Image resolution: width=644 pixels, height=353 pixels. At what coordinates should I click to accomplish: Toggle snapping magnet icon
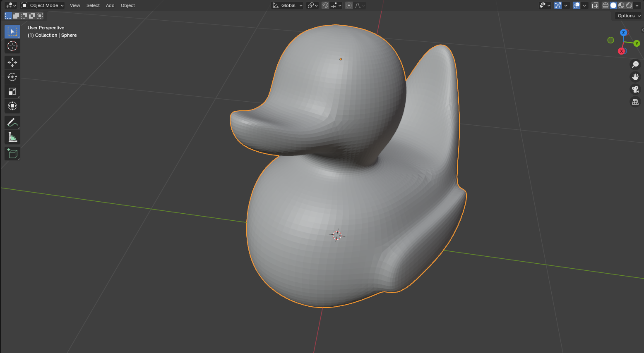click(x=326, y=5)
